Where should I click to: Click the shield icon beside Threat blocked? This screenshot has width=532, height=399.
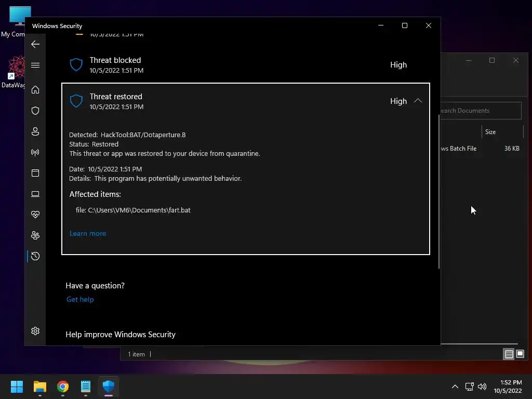(x=76, y=65)
